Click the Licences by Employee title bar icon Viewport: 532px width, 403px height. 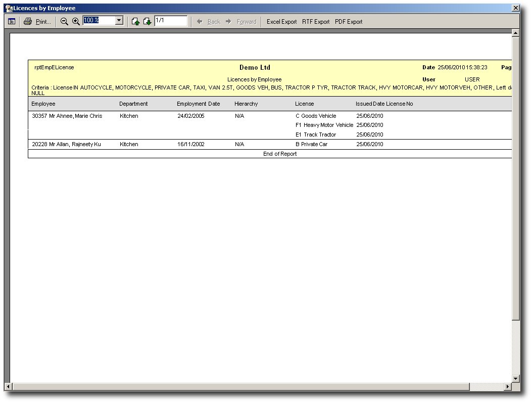point(9,8)
